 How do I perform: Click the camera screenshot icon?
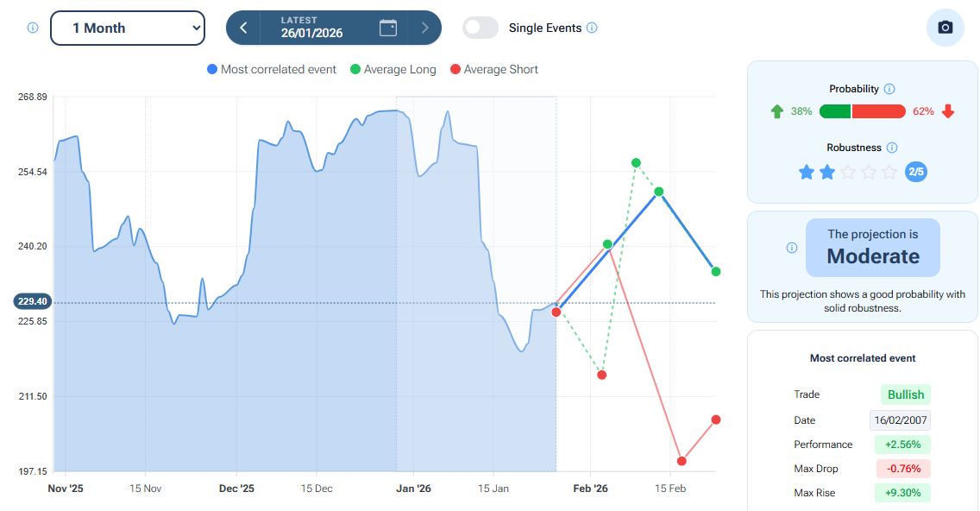[945, 28]
